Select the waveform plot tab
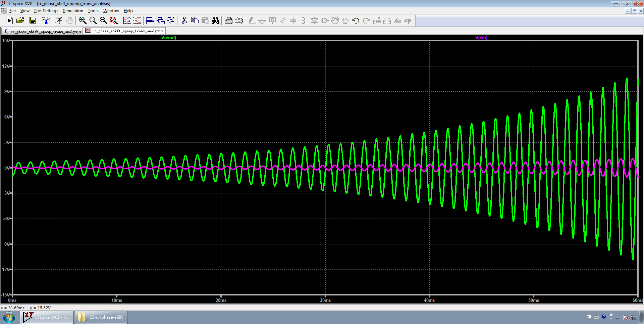The height and width of the screenshot is (324, 644). (x=125, y=31)
